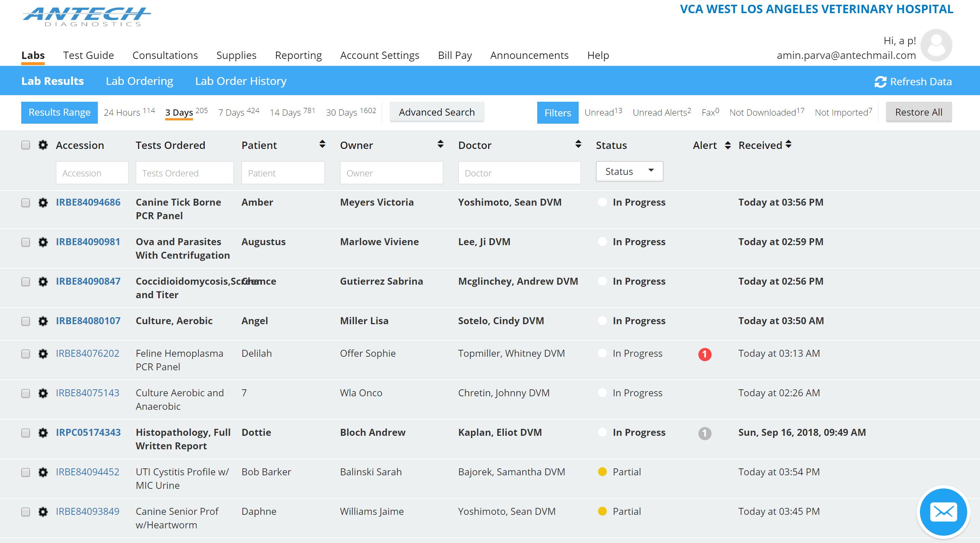Viewport: 980px width, 543px height.
Task: Open accession link IRPC05174343
Action: pos(88,432)
